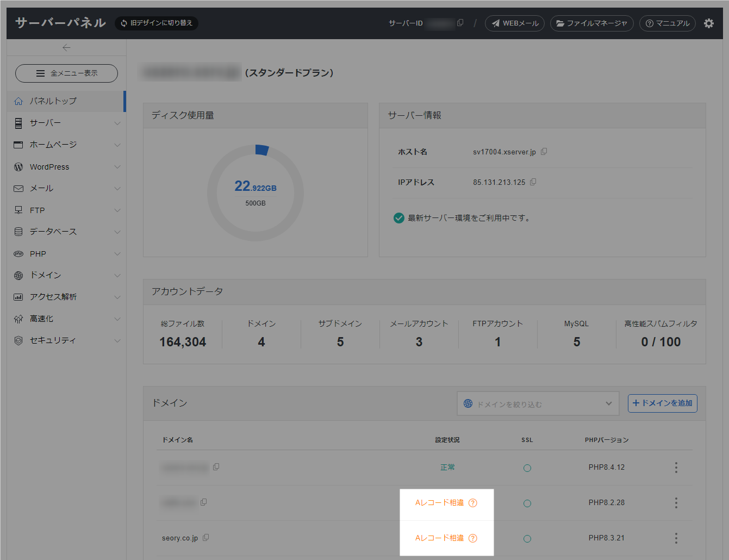The height and width of the screenshot is (560, 729).
Task: Open WEBメール from the top bar
Action: click(x=514, y=23)
